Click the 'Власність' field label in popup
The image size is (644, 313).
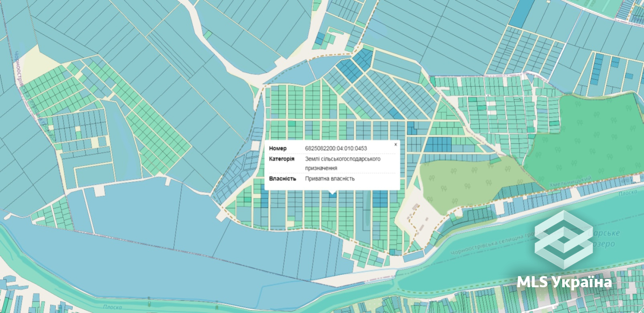click(x=282, y=179)
